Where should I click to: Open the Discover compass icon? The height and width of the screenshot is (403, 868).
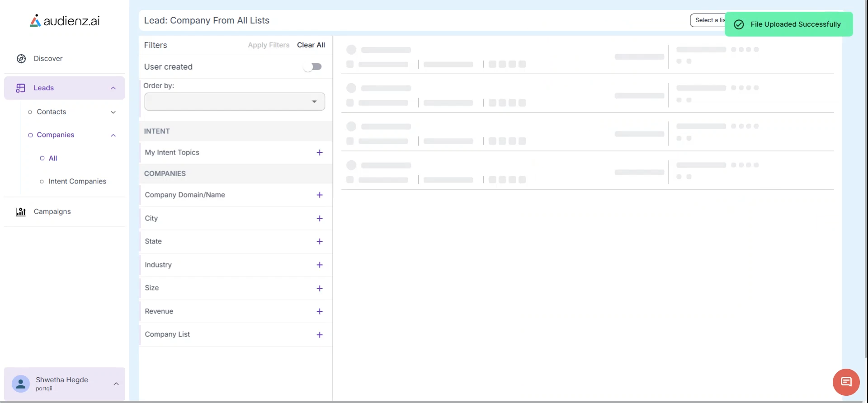21,59
